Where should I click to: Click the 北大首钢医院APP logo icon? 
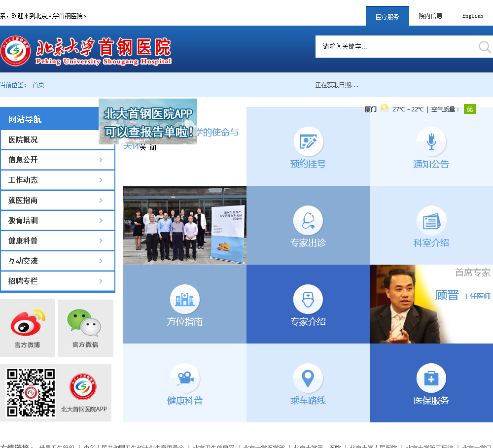[83, 386]
